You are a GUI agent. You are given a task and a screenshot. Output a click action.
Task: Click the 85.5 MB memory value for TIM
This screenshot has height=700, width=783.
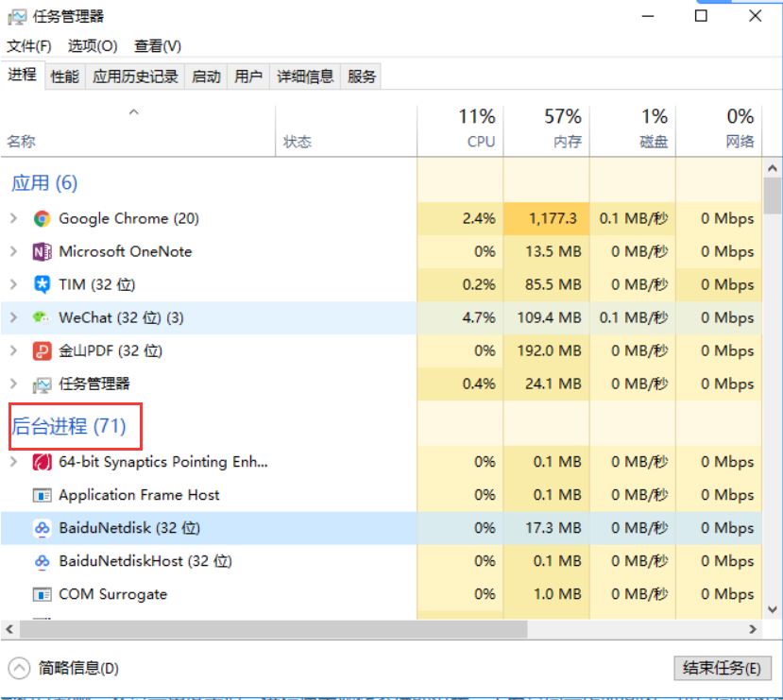[x=553, y=284]
